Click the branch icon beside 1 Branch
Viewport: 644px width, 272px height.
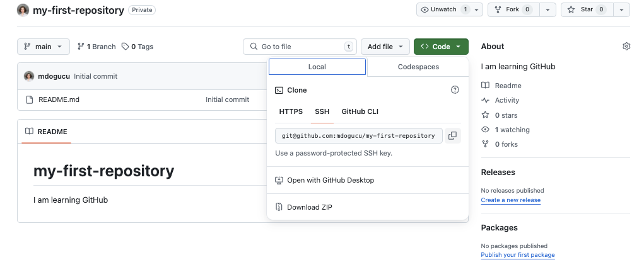tap(81, 47)
